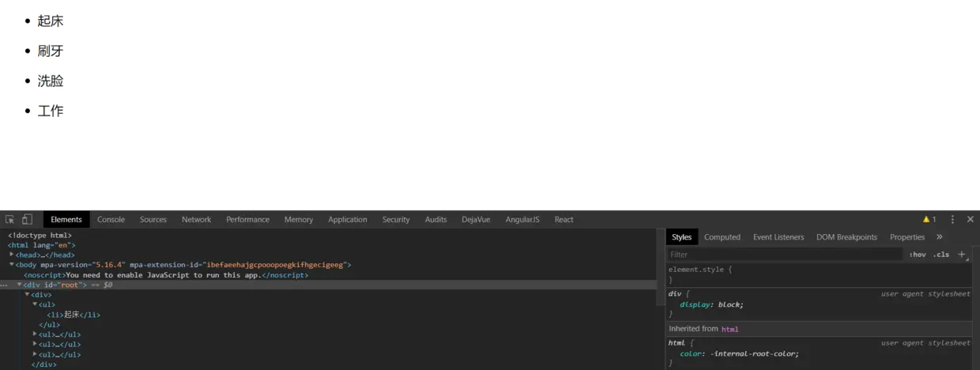The height and width of the screenshot is (370, 980).
Task: Collapse the first expanded ul node
Action: pyautogui.click(x=35, y=304)
